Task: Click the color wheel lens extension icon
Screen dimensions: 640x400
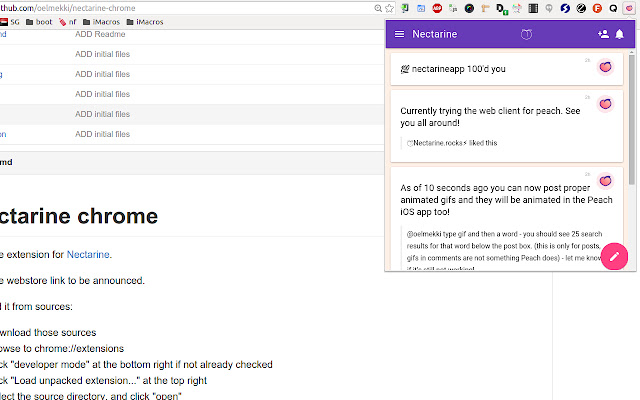Action: [469, 8]
